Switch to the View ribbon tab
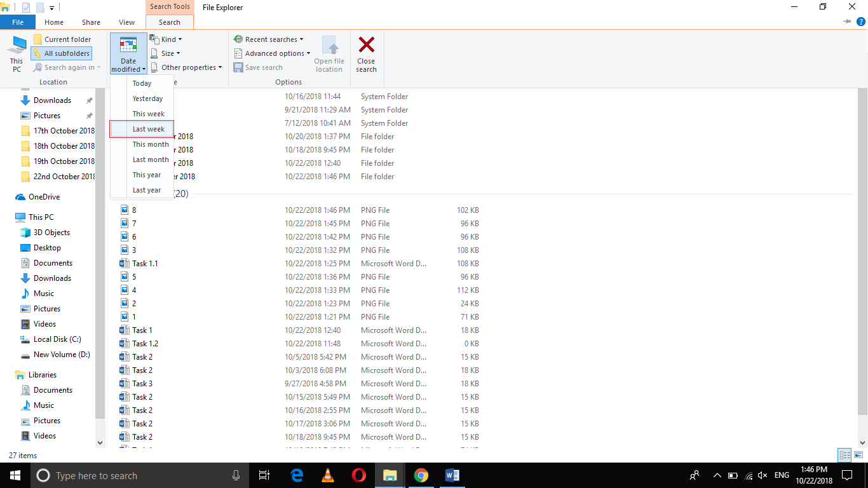 (126, 22)
